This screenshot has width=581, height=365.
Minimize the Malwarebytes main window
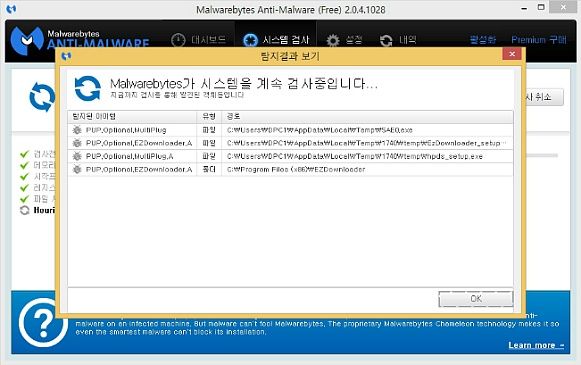point(524,9)
